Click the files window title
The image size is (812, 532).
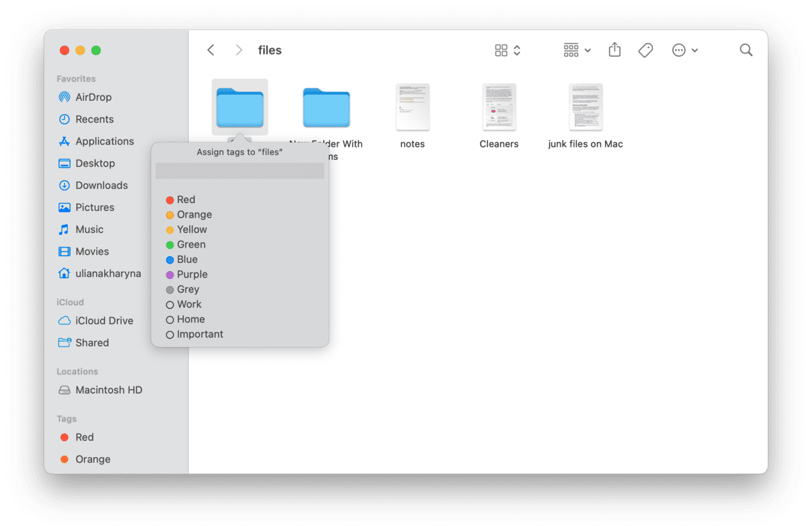pos(270,50)
